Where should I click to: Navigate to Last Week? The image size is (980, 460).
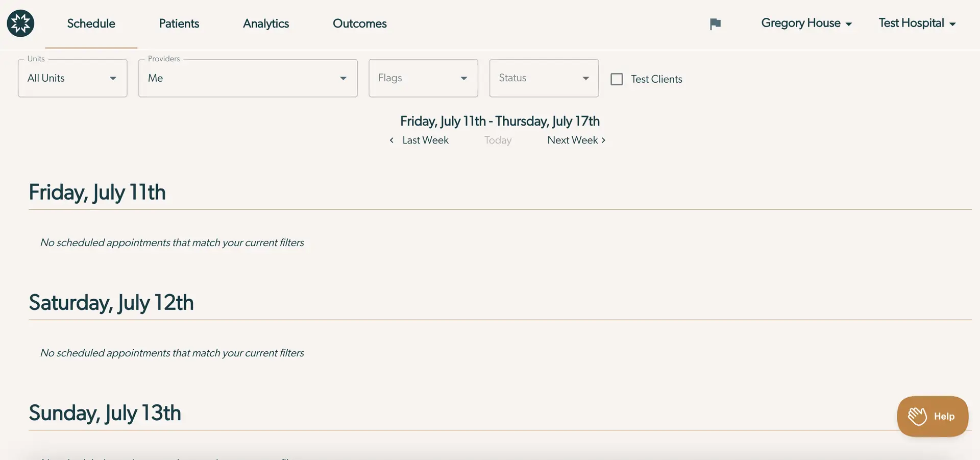pyautogui.click(x=425, y=140)
